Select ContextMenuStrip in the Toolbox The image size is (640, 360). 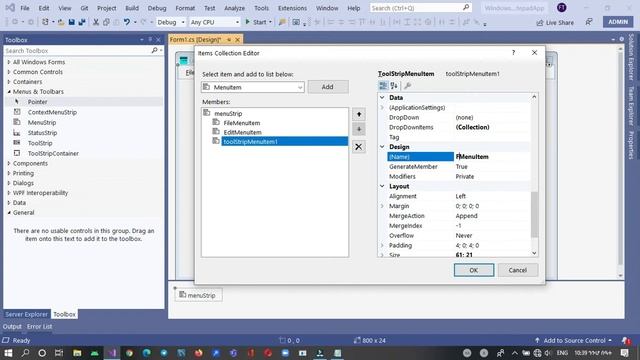52,112
